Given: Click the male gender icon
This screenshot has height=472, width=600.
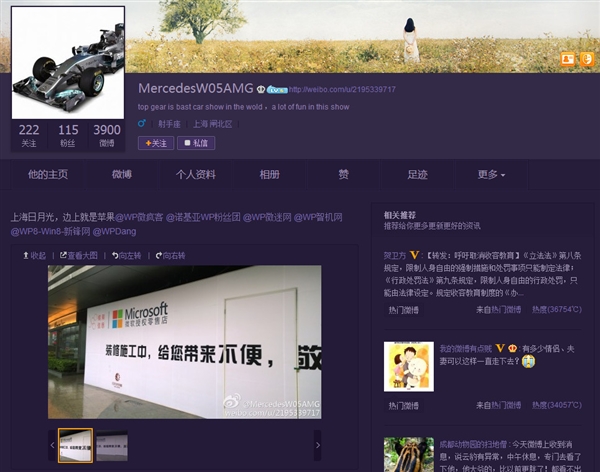Looking at the screenshot, I should (x=142, y=123).
